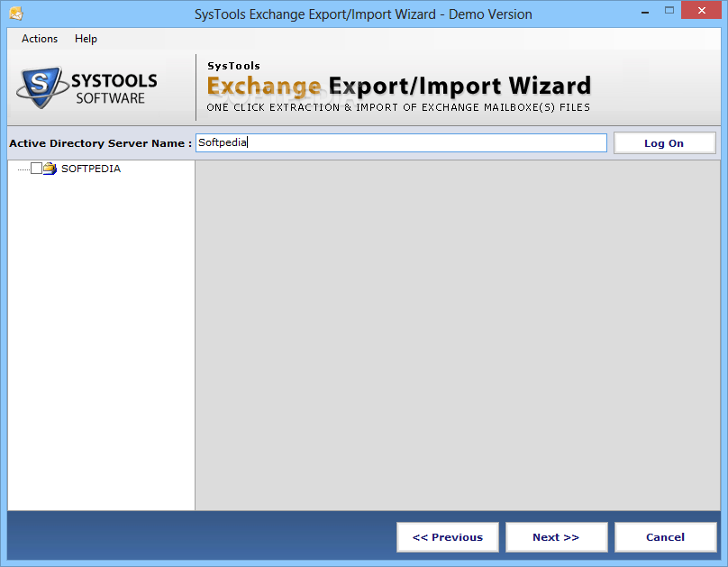Tick the SOFTPEDIA tree node checkbox
Image resolution: width=728 pixels, height=567 pixels.
coord(36,169)
